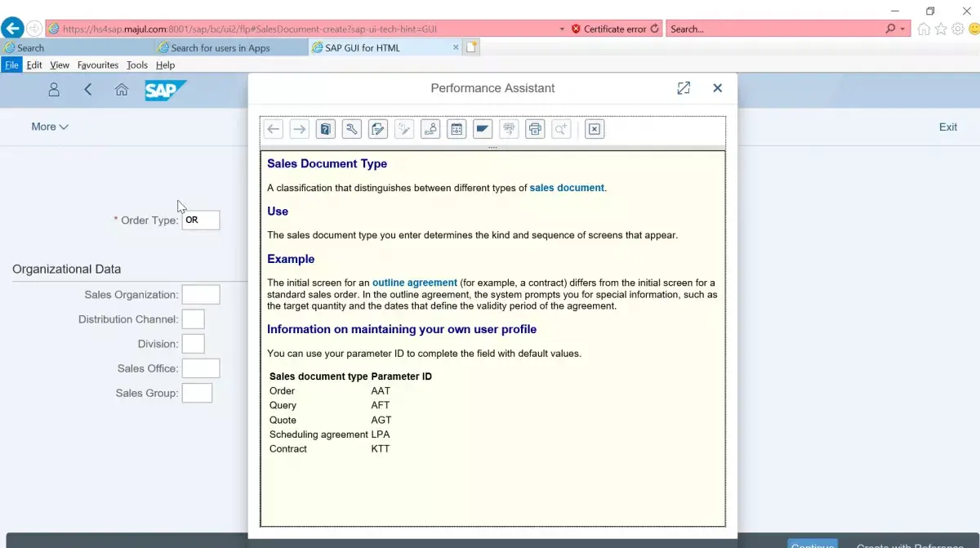Restore down the browser window
Viewport: 980px width, 548px height.
click(x=930, y=11)
